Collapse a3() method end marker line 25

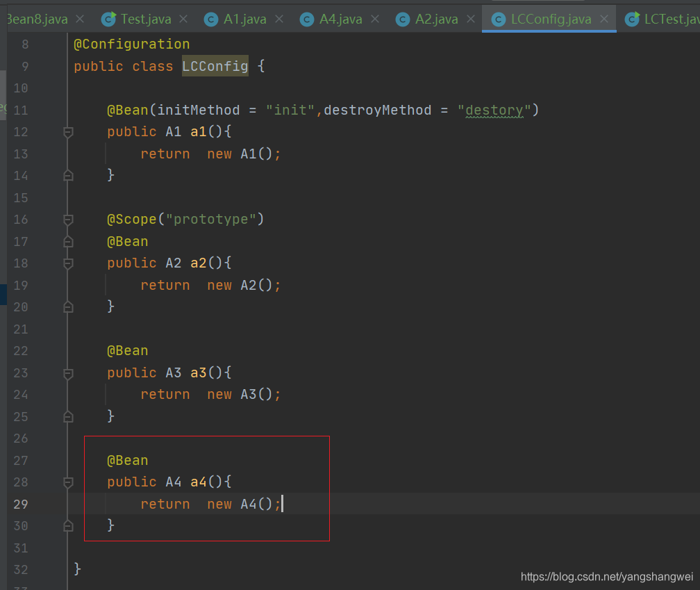68,417
